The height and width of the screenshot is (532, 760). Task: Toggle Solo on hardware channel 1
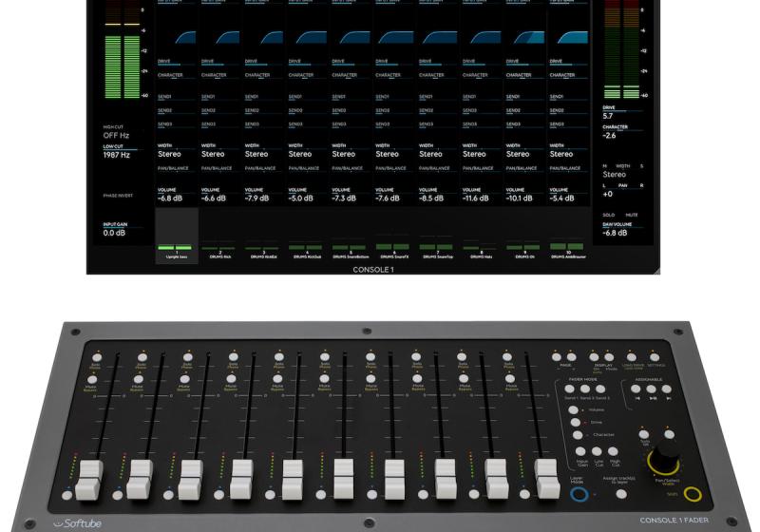click(x=97, y=357)
